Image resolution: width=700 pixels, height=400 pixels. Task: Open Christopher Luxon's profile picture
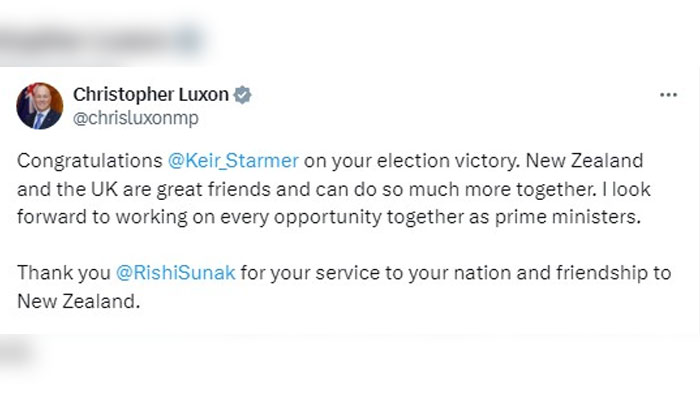point(40,106)
